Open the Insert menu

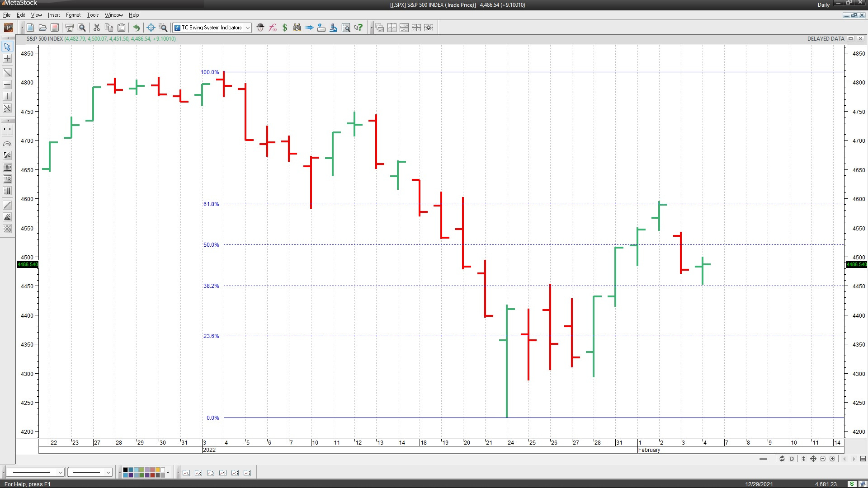tap(54, 15)
